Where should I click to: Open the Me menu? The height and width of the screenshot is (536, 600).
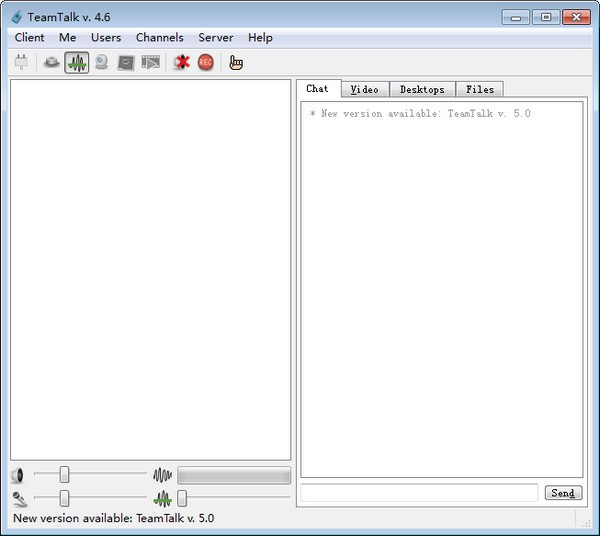tap(67, 37)
